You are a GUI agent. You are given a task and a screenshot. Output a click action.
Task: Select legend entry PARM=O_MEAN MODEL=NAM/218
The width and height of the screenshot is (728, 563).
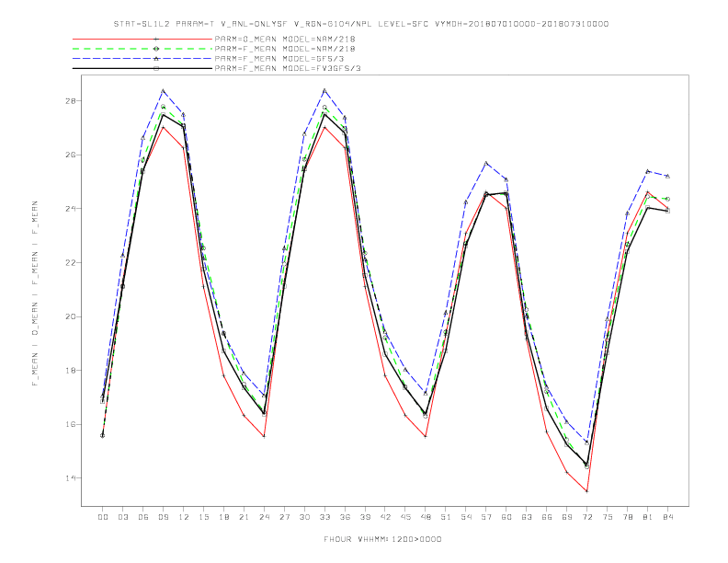tap(285, 39)
